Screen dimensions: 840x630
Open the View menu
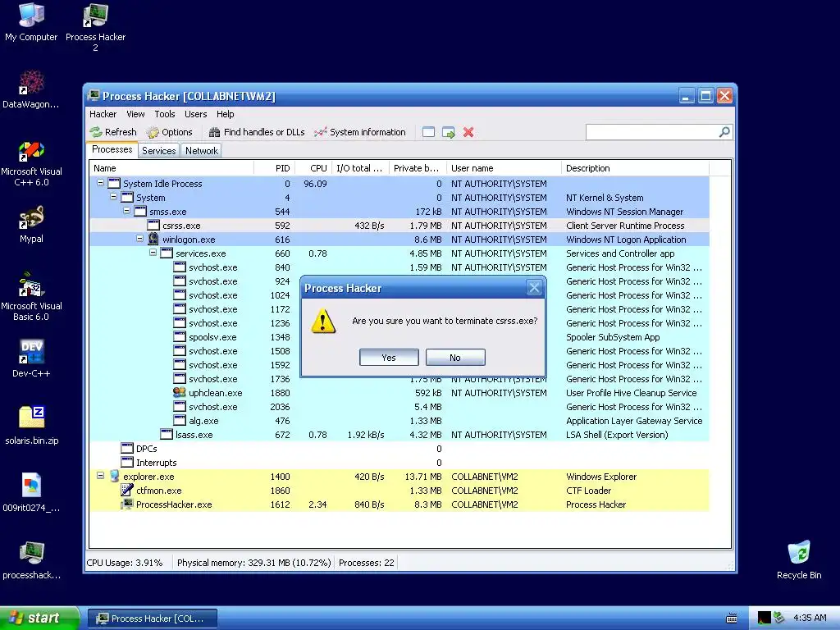135,114
